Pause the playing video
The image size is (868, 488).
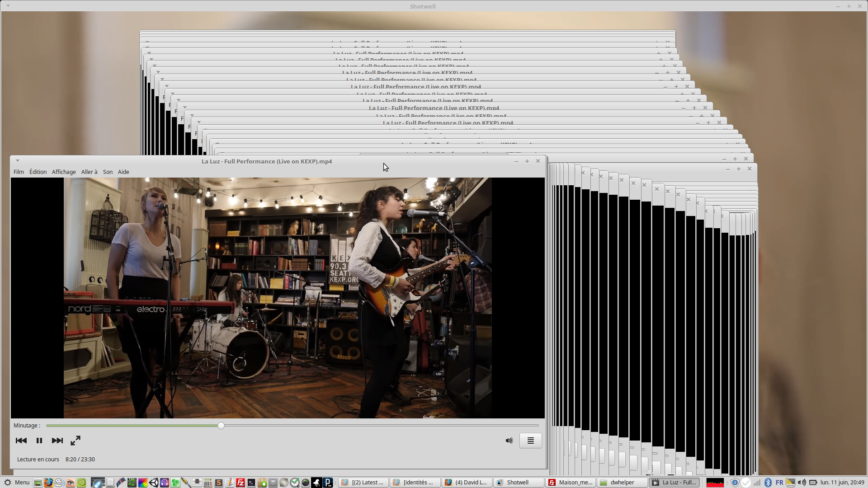(x=39, y=441)
